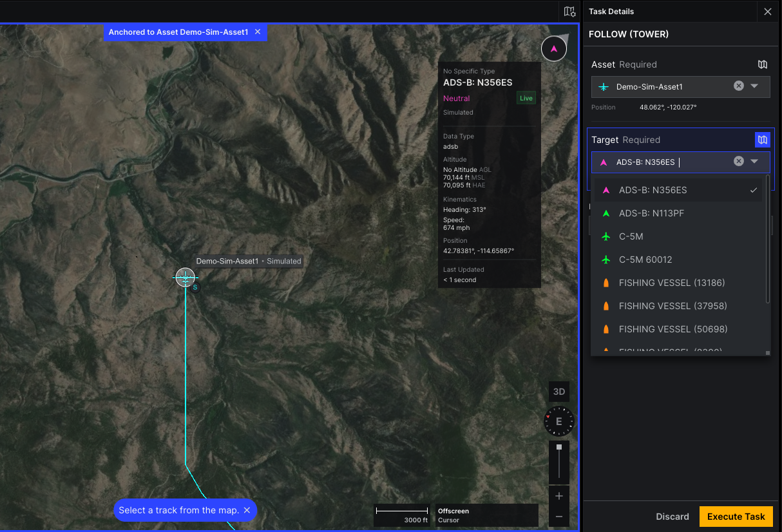782x532 pixels.
Task: Pick FISHING VESSEL (37958) option
Action: [x=672, y=306]
